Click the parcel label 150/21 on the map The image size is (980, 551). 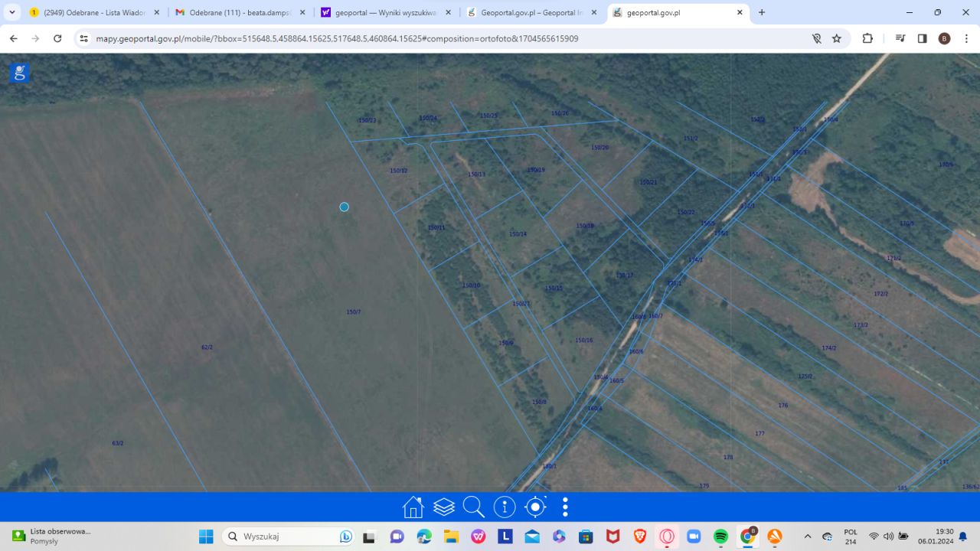[x=648, y=182]
